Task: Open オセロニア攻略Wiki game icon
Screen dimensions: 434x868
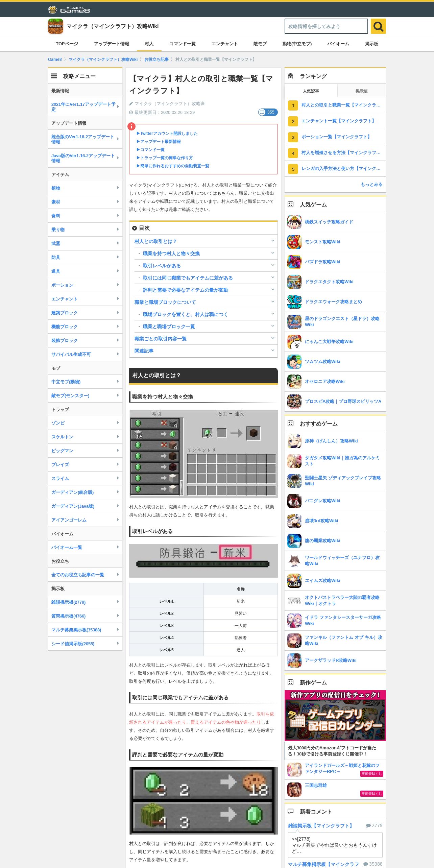Action: coord(294,382)
